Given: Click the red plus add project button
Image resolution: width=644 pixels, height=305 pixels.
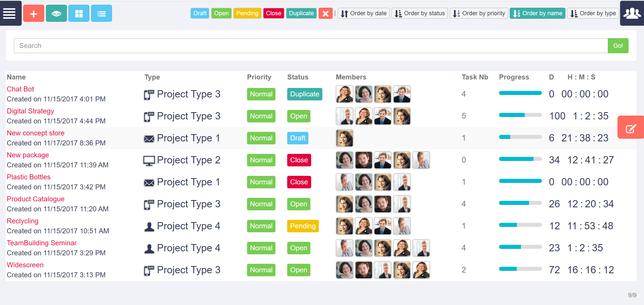Looking at the screenshot, I should tap(34, 13).
